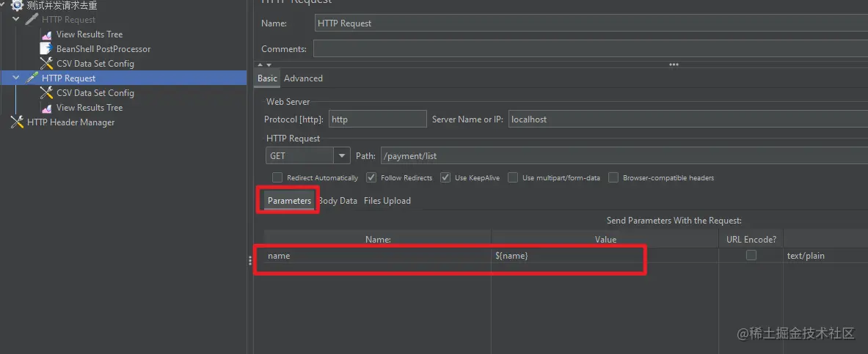
Task: Collapse the disabled HTTP Request node
Action: (x=16, y=19)
